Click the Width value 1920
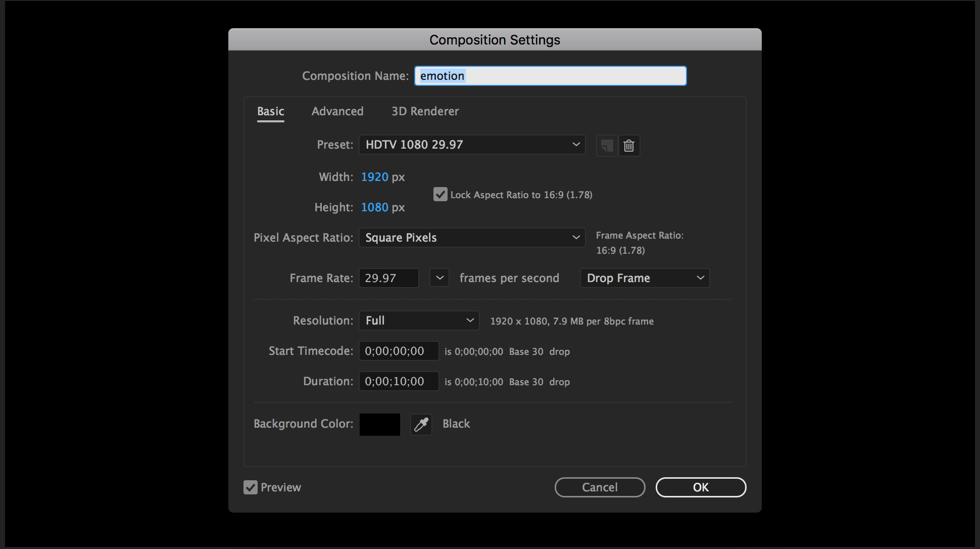Screen dimensions: 980x549 point(374,177)
